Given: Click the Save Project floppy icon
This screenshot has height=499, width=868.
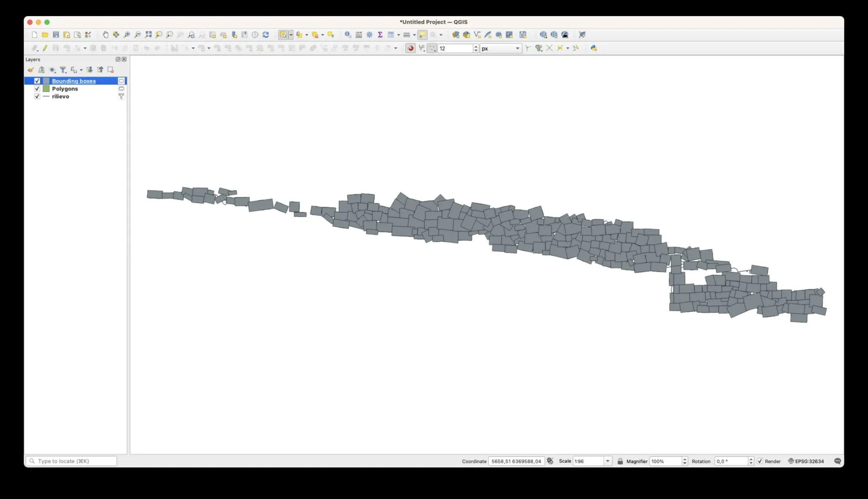Looking at the screenshot, I should pos(56,35).
